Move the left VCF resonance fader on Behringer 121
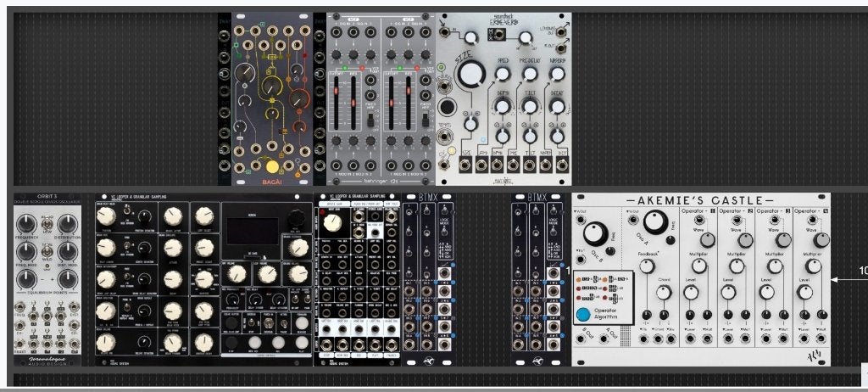 (353, 104)
